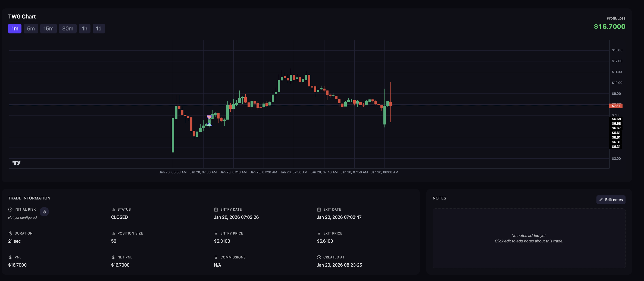This screenshot has height=281, width=644.
Task: Click the stopwatch icon next to Duration
Action: pos(10,233)
